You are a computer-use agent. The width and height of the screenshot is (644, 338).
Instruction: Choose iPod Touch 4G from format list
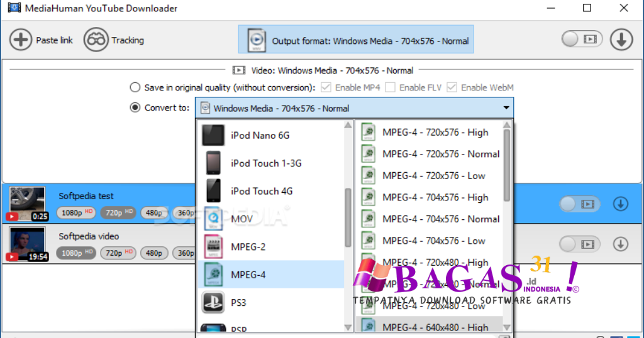(271, 191)
